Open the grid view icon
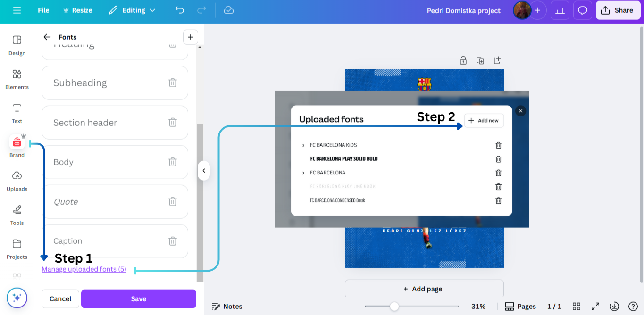 click(x=577, y=307)
